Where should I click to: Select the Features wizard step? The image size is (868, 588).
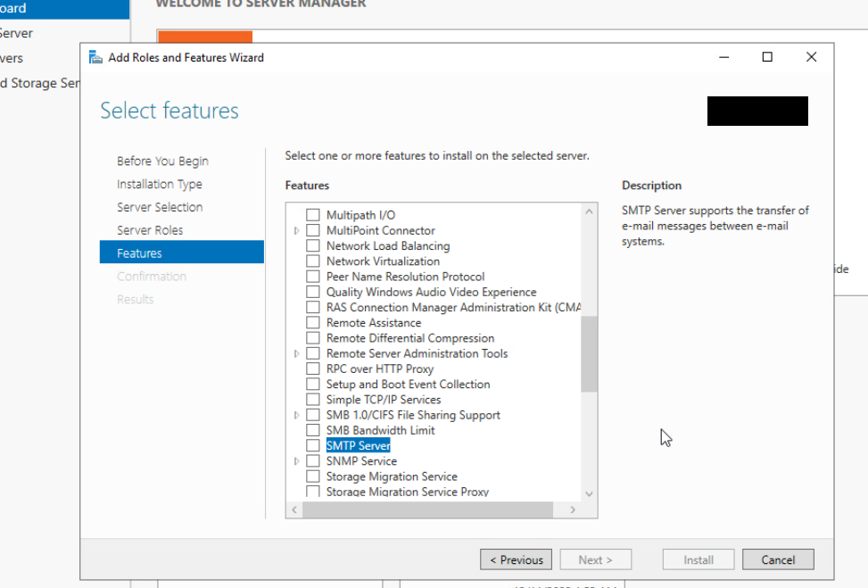pos(182,253)
